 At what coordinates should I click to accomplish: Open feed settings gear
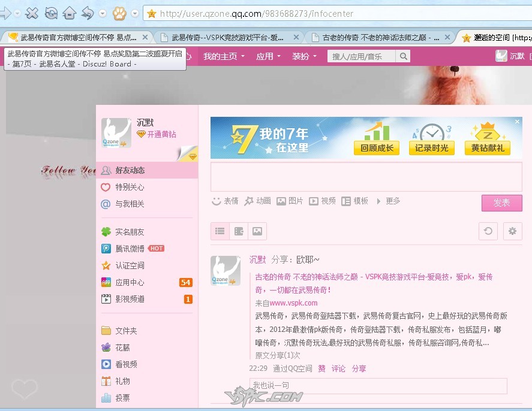(512, 231)
